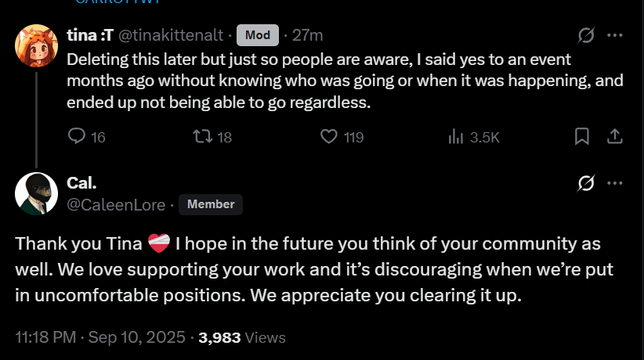The image size is (644, 360).
Task: Share tina's post
Action: [x=615, y=137]
